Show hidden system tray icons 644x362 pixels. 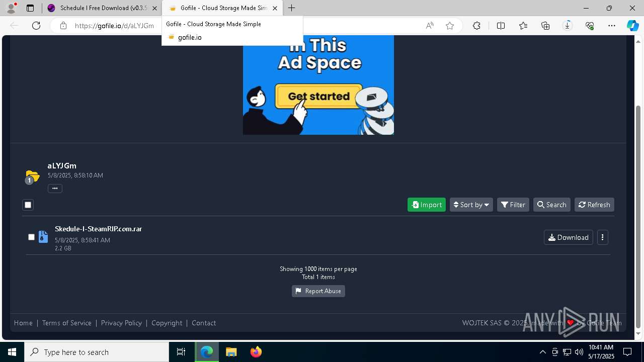[x=542, y=352]
